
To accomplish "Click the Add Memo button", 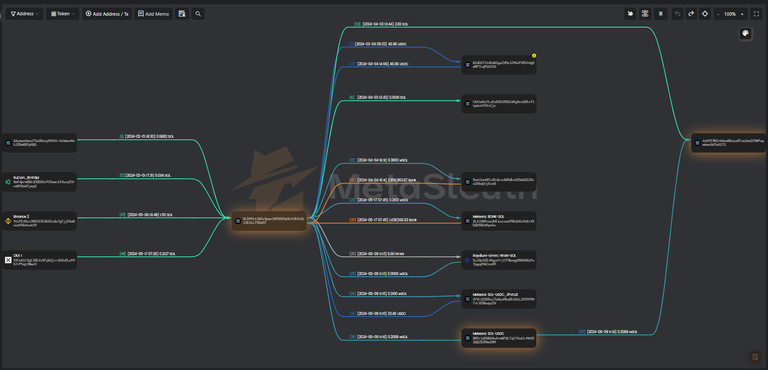I will [x=153, y=14].
